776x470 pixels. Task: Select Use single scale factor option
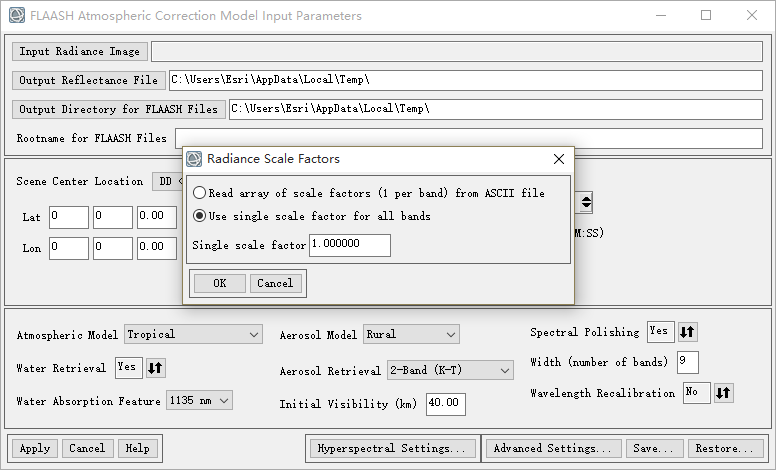(x=201, y=216)
